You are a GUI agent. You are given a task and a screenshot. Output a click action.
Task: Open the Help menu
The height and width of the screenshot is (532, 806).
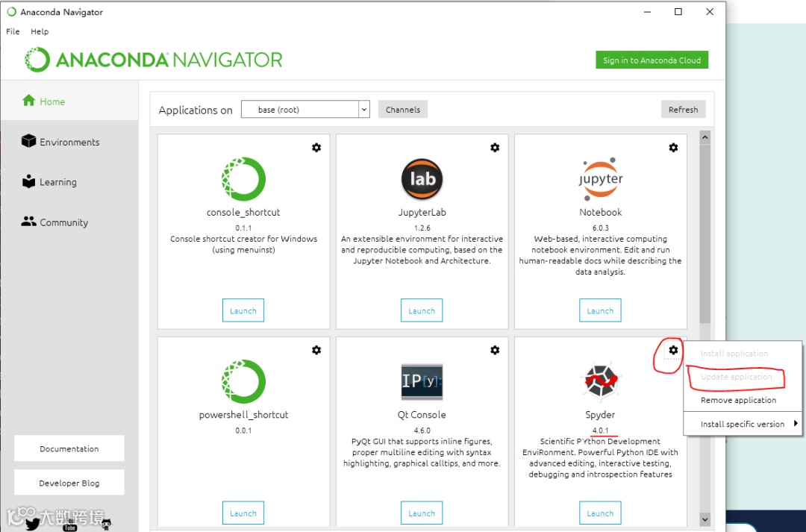pyautogui.click(x=40, y=31)
